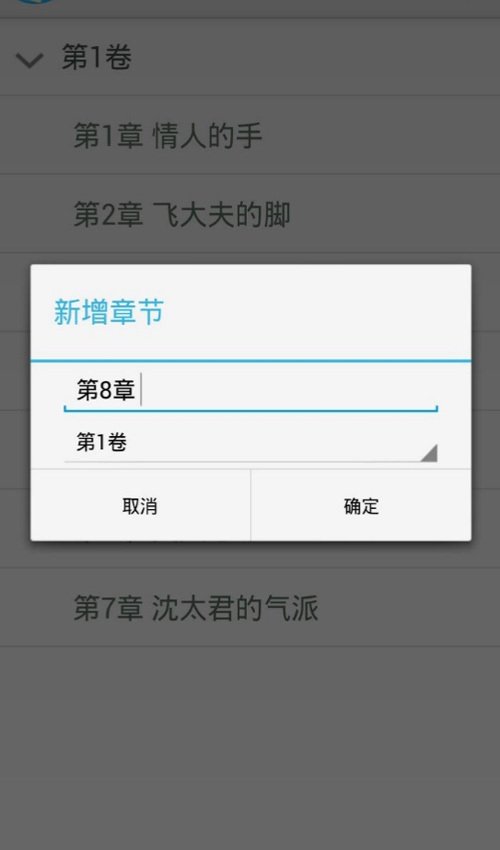Focus the chapter name input field

pos(251,391)
